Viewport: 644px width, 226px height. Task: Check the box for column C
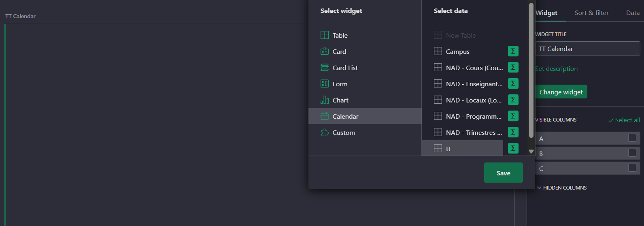[632, 168]
